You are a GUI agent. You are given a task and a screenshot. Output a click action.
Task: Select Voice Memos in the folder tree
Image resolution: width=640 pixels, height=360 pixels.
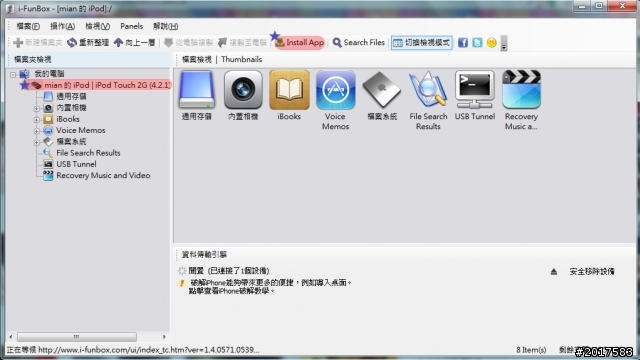point(80,130)
